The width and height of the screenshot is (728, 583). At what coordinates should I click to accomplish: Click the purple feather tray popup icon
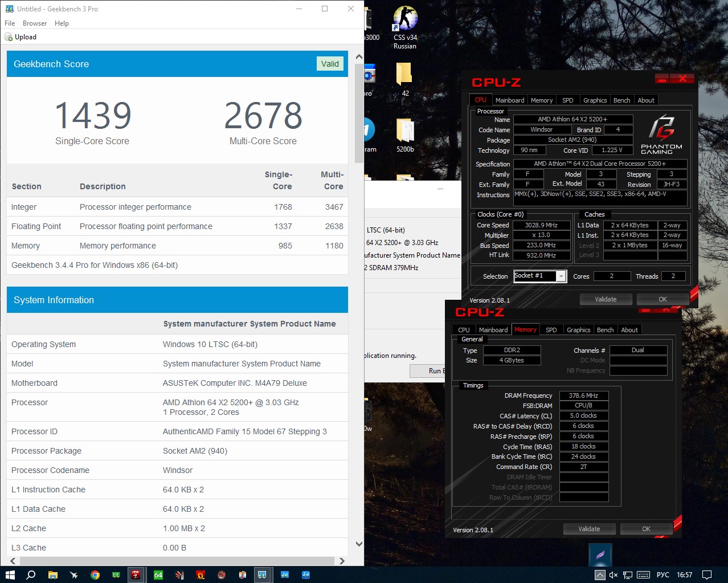coord(600,555)
